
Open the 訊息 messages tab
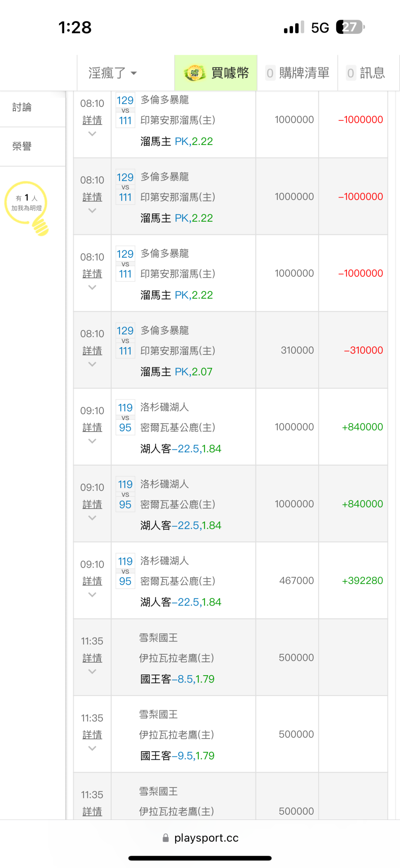tap(366, 73)
